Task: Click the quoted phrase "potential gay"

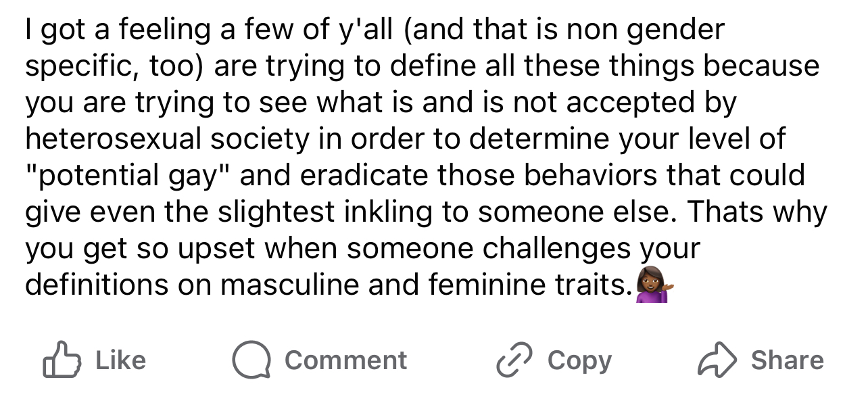Action: (126, 175)
